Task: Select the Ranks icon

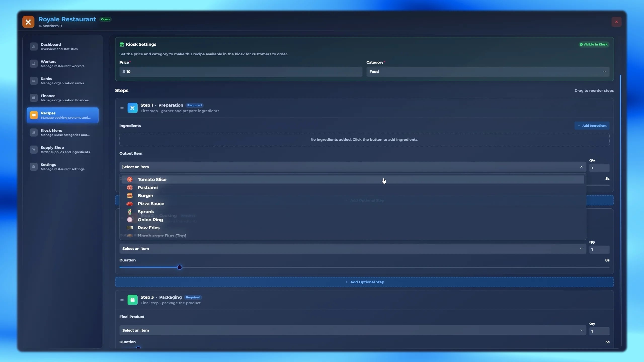Action: 34,80
